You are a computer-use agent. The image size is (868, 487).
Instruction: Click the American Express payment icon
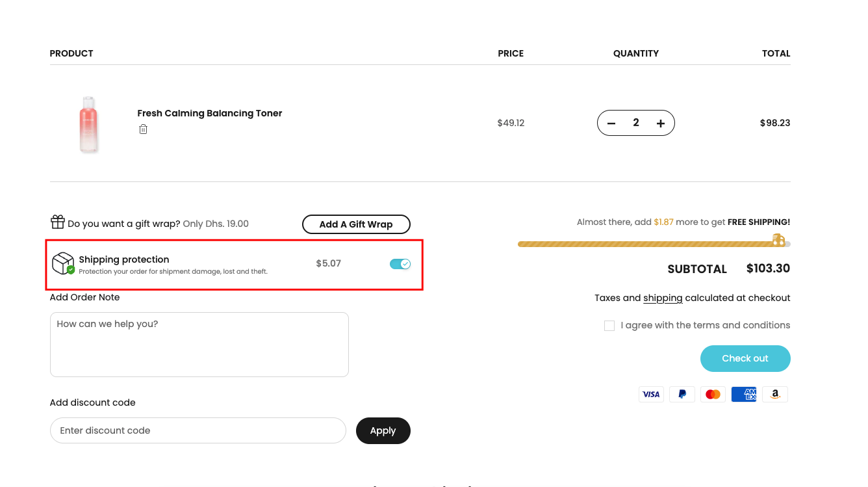(x=744, y=394)
